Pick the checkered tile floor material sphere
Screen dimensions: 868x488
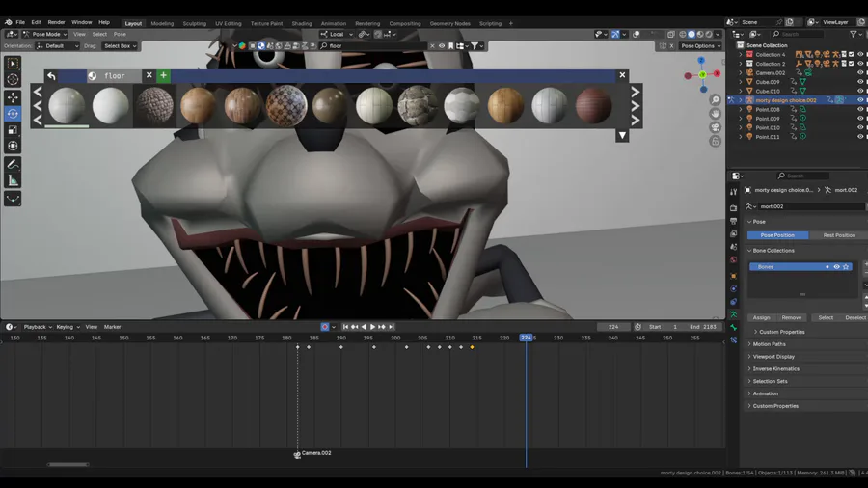click(x=286, y=105)
